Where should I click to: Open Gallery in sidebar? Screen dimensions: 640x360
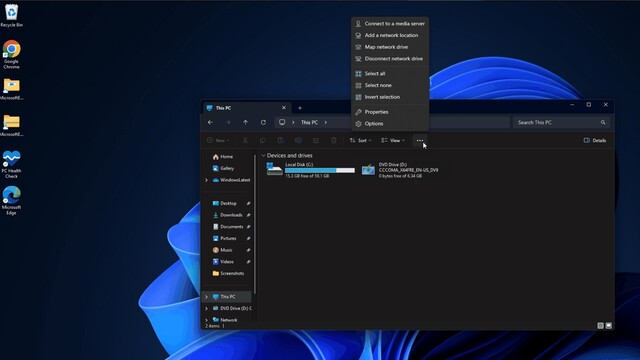[224, 168]
